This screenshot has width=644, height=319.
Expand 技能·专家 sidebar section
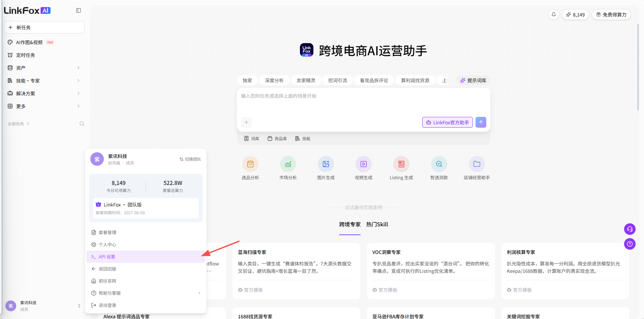[x=44, y=81]
